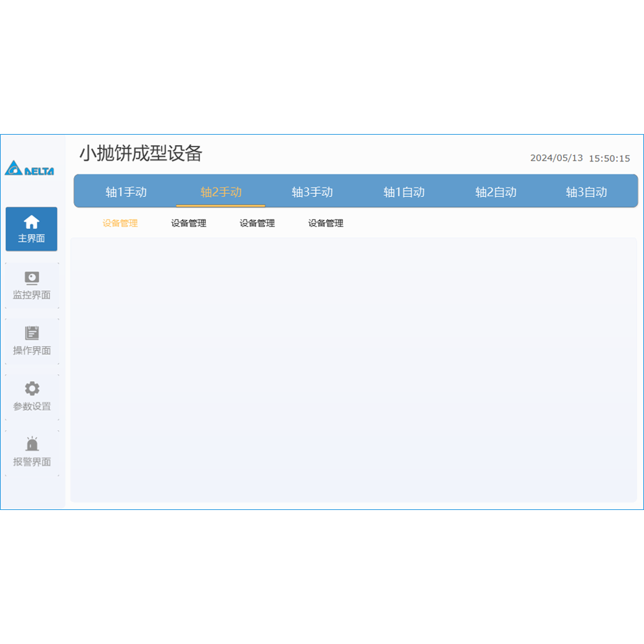Click the 监控界面 label in sidebar
This screenshot has height=644, width=644.
point(32,295)
